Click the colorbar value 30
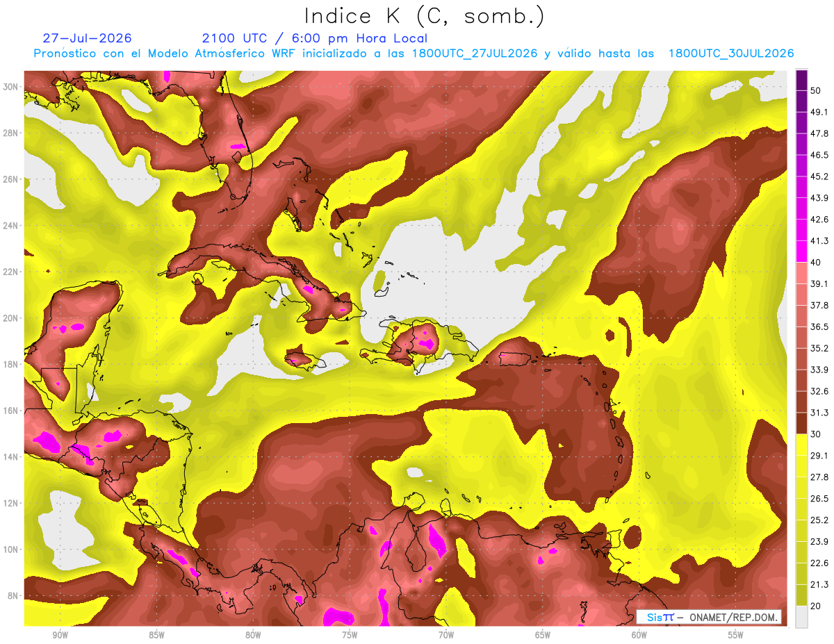 (x=816, y=434)
